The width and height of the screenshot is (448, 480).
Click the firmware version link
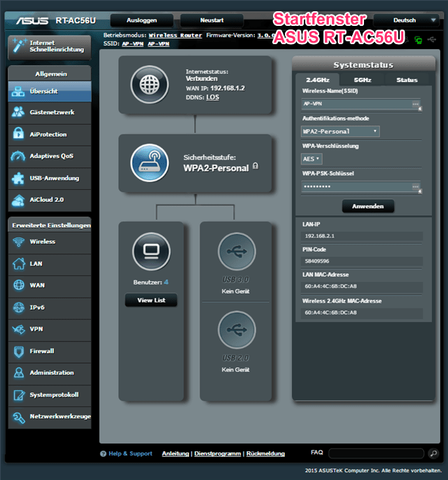265,35
